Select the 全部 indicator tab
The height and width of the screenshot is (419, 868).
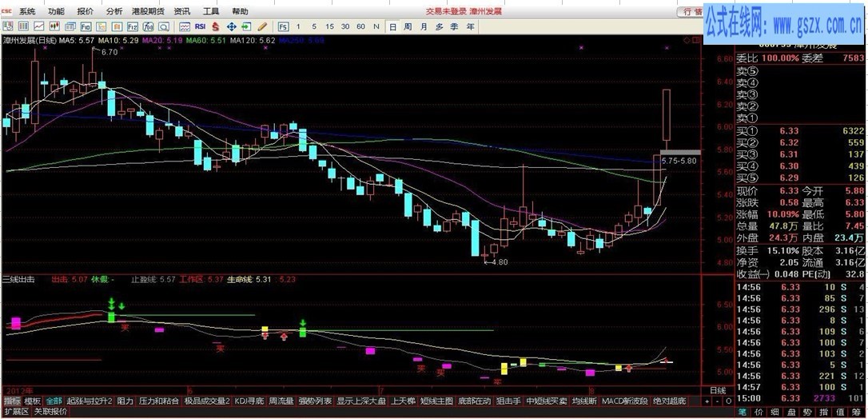(x=54, y=401)
